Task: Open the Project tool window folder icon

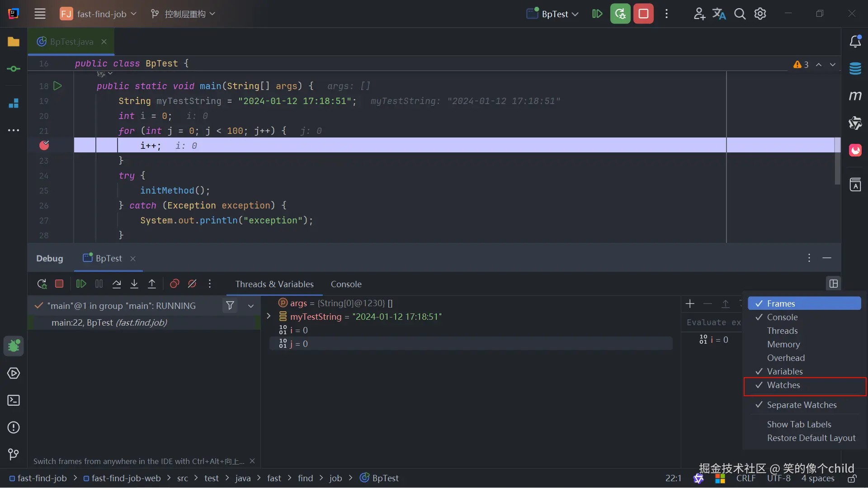Action: [x=14, y=42]
